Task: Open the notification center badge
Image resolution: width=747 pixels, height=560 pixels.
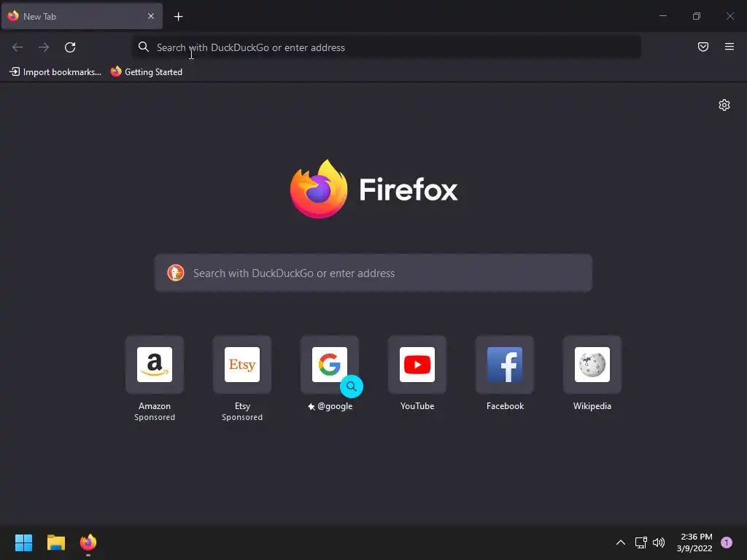Action: pos(727,542)
